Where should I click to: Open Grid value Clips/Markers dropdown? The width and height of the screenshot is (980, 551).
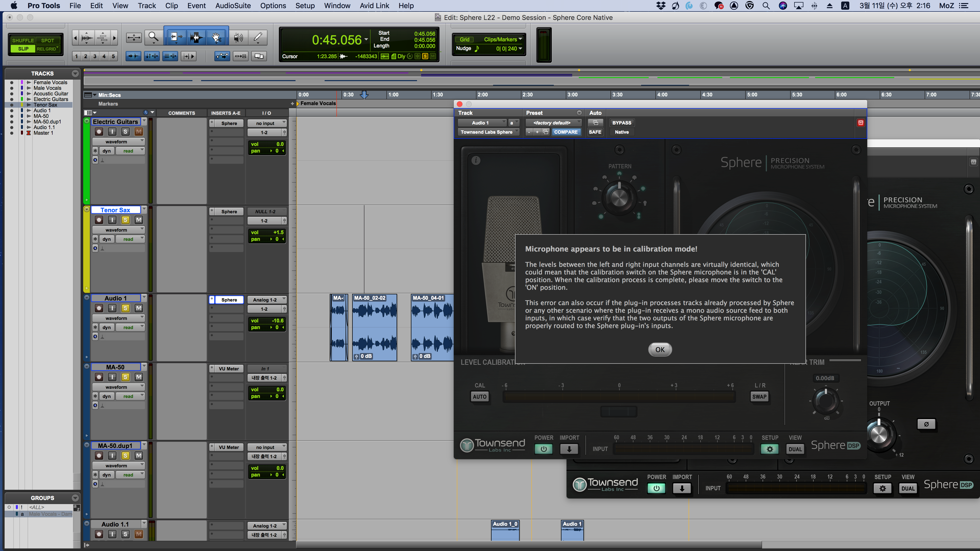pyautogui.click(x=503, y=39)
